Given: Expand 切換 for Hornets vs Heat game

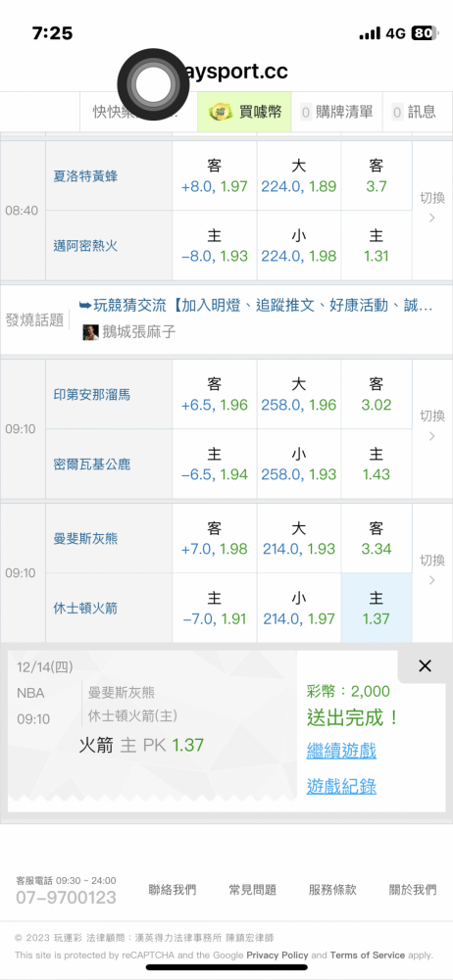Looking at the screenshot, I should [432, 210].
